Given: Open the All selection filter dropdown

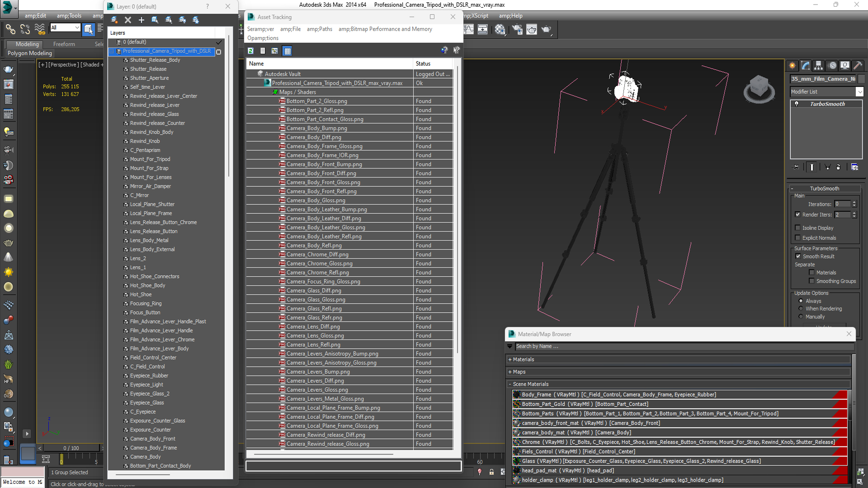Looking at the screenshot, I should pyautogui.click(x=76, y=28).
